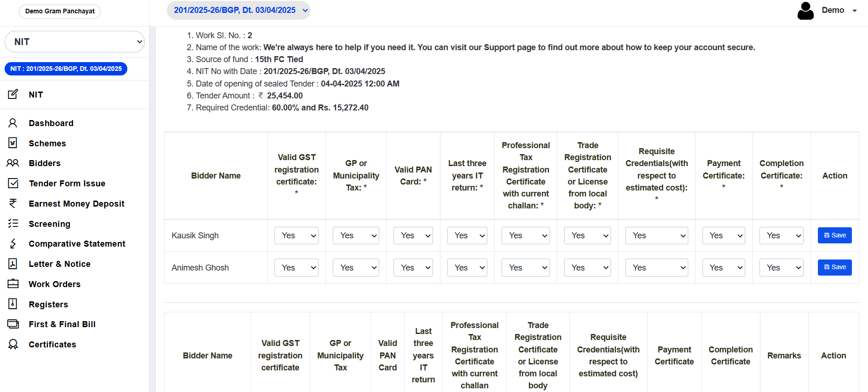The height and width of the screenshot is (392, 868).
Task: Click the Dashboard person icon in sidebar
Action: [x=13, y=123]
